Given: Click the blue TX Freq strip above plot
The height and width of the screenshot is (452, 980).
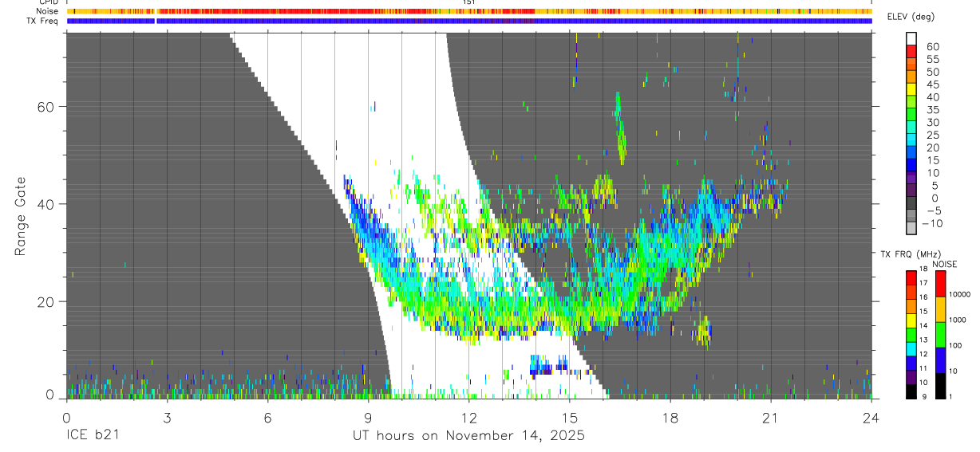Looking at the screenshot, I should coord(469,21).
